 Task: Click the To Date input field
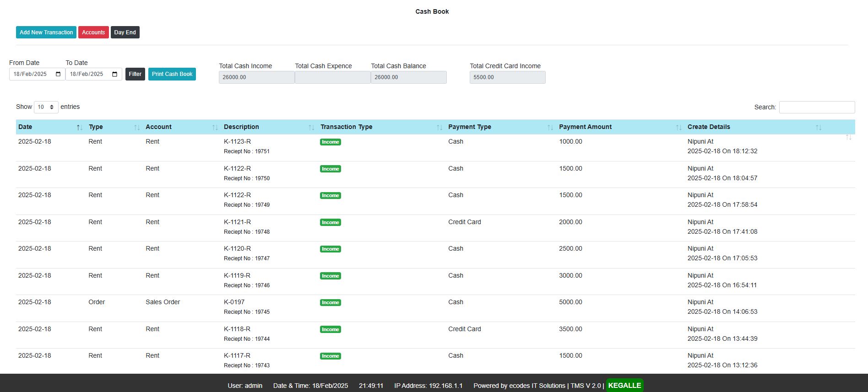click(94, 74)
